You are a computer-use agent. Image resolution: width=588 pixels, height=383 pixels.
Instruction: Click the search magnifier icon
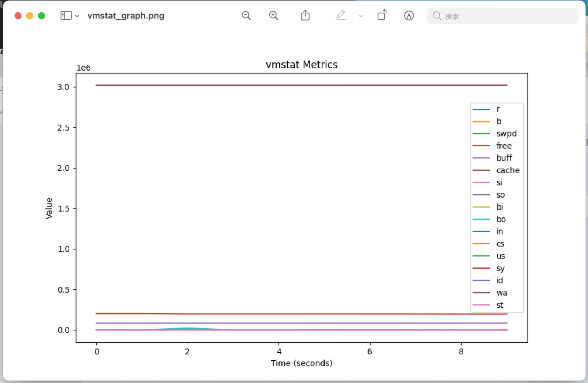coord(437,16)
